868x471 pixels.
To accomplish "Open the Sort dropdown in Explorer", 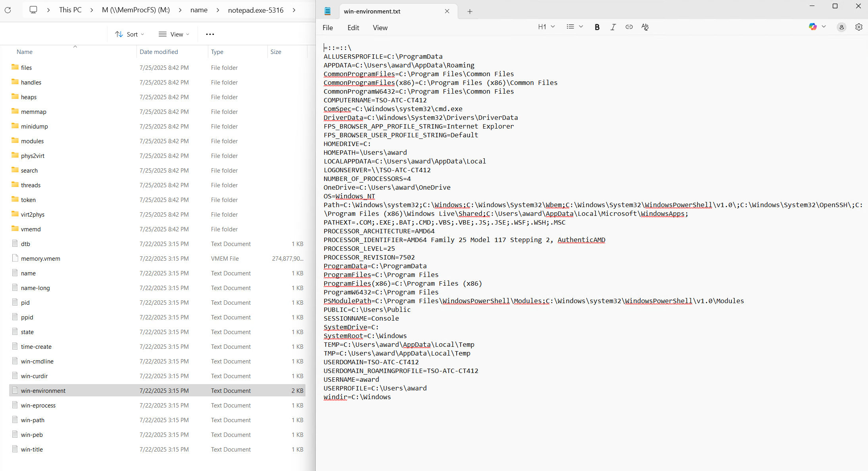I will (130, 34).
